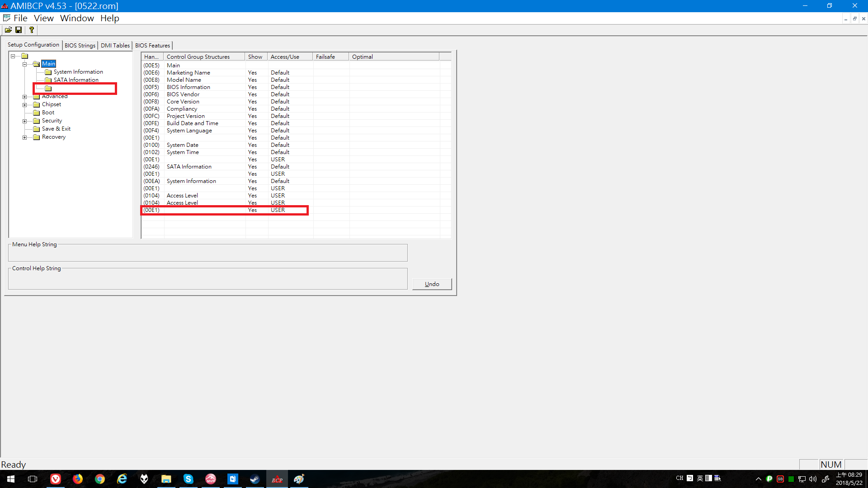Image resolution: width=868 pixels, height=488 pixels.
Task: Select the Compliancy row
Action: [296, 109]
